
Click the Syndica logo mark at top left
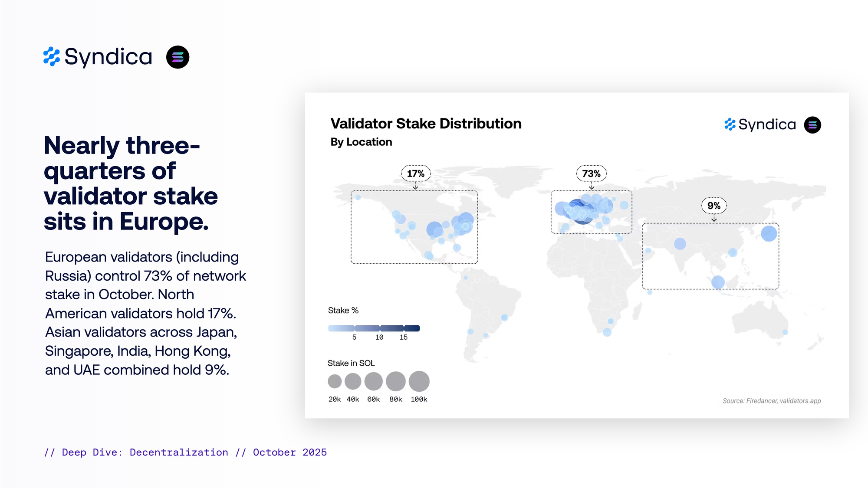[52, 57]
